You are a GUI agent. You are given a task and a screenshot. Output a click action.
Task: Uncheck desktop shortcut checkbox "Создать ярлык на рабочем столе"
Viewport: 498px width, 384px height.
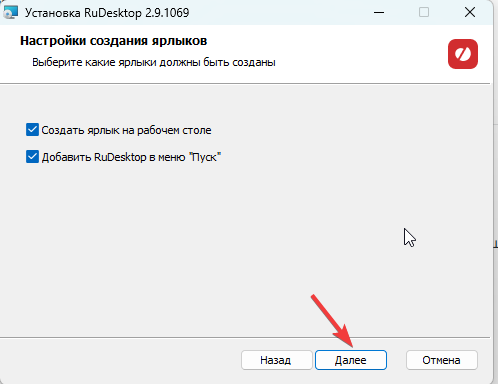point(32,130)
